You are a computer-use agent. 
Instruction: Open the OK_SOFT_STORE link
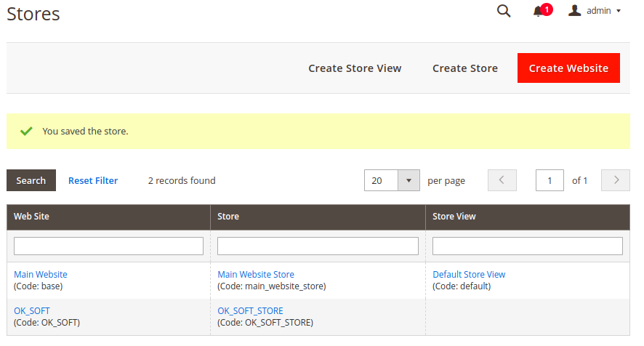[x=250, y=311]
